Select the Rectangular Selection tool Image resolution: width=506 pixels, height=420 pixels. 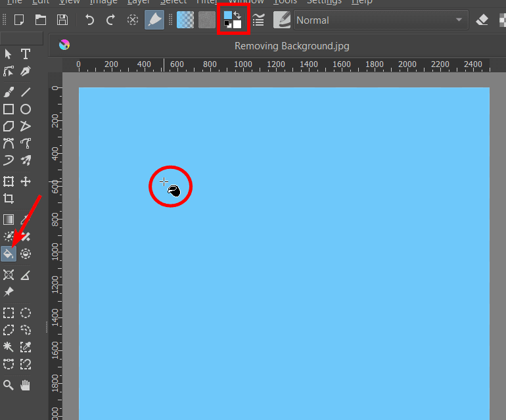click(9, 313)
